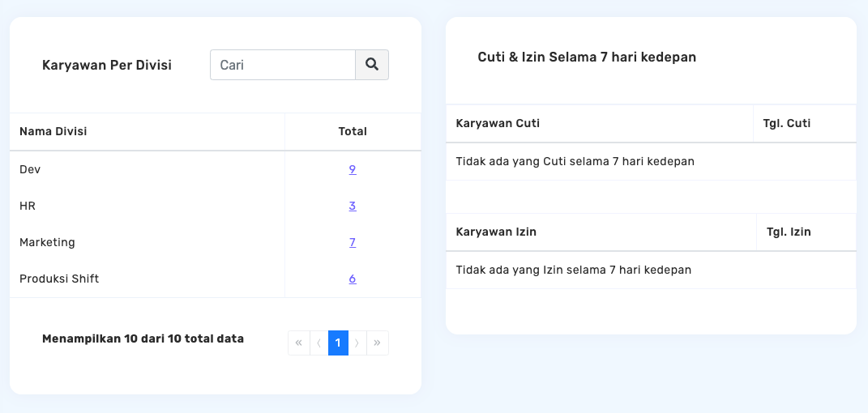Focus the Cari search input field
Image resolution: width=868 pixels, height=413 pixels.
(x=283, y=65)
